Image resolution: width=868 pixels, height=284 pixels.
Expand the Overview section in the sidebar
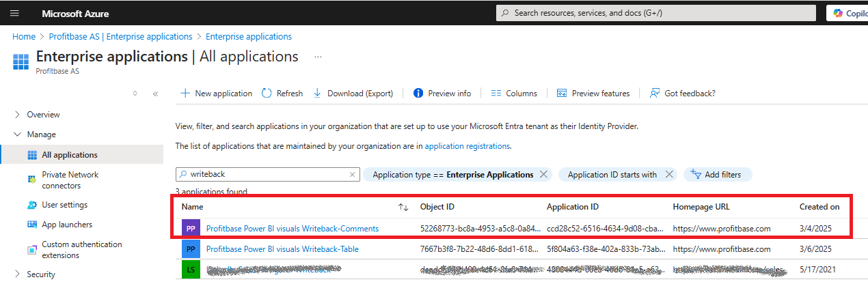[x=43, y=115]
